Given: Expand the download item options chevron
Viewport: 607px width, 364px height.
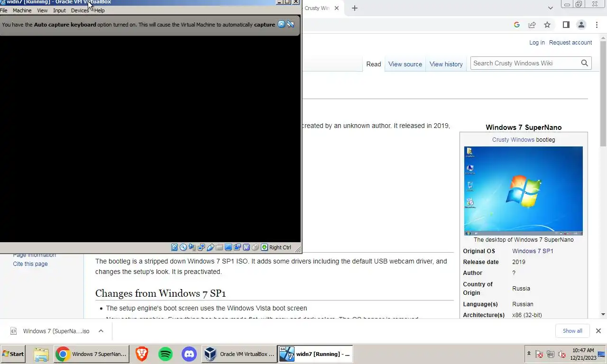Looking at the screenshot, I should 101,331.
